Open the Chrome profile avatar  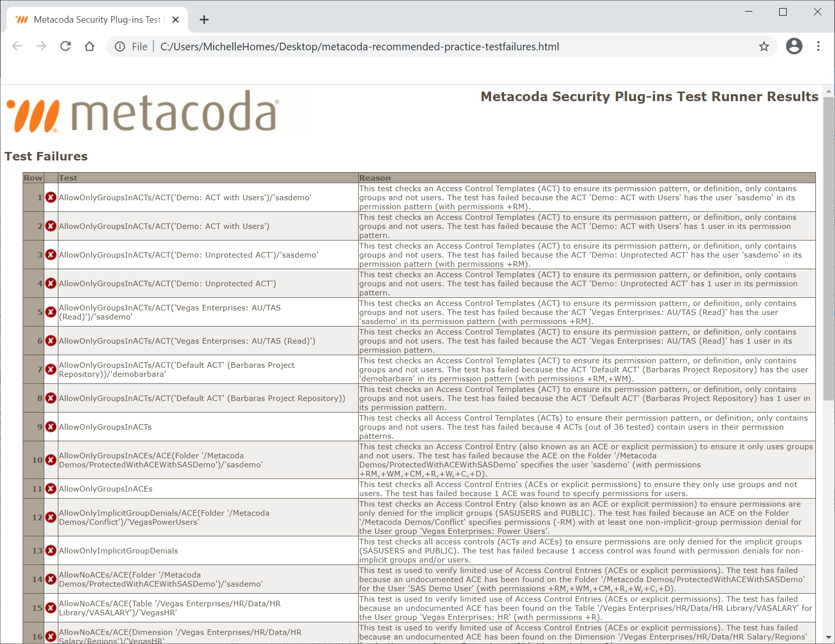pos(794,46)
